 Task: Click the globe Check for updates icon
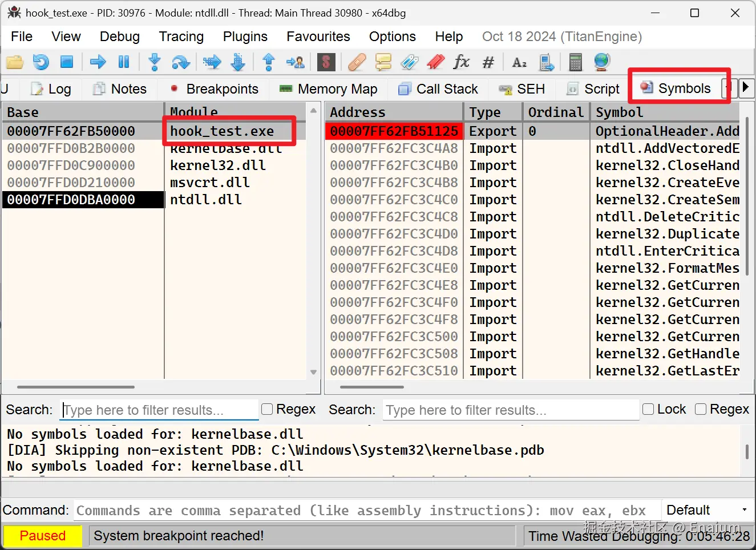point(602,62)
